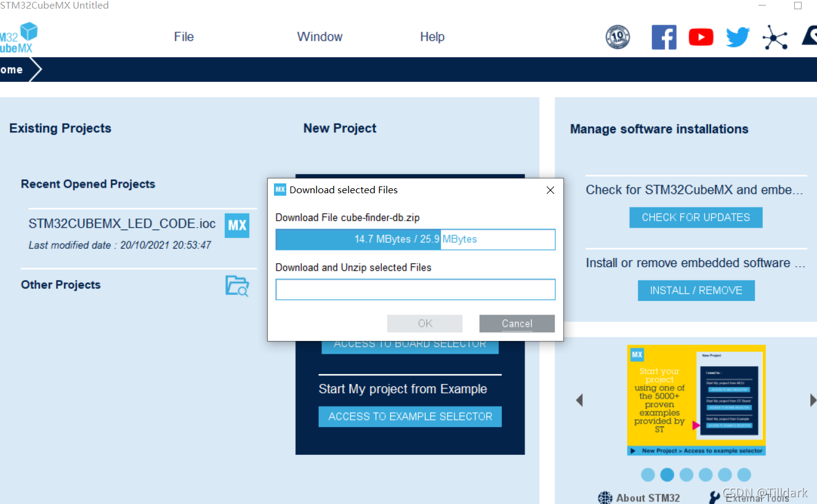Click the Recent Opened Projects heading

(88, 184)
